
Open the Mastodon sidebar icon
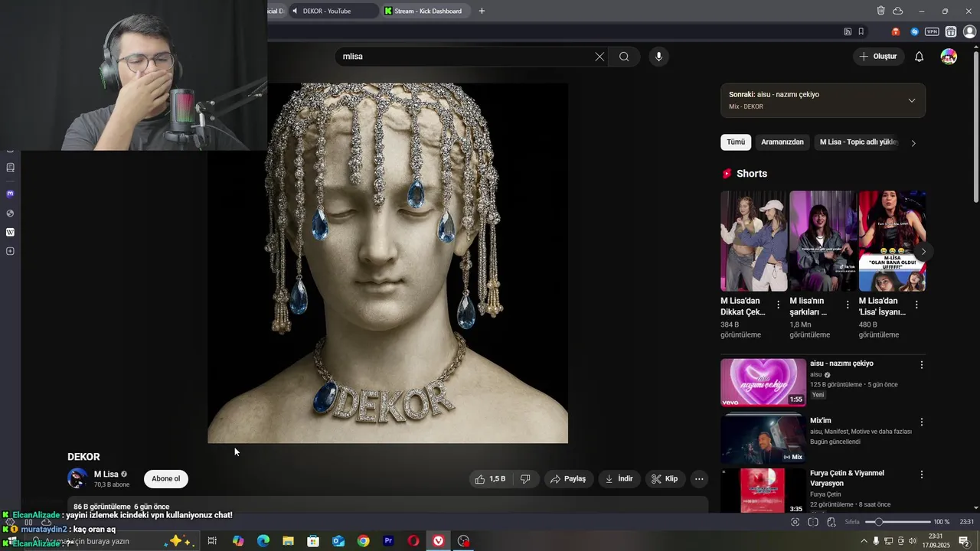[10, 194]
